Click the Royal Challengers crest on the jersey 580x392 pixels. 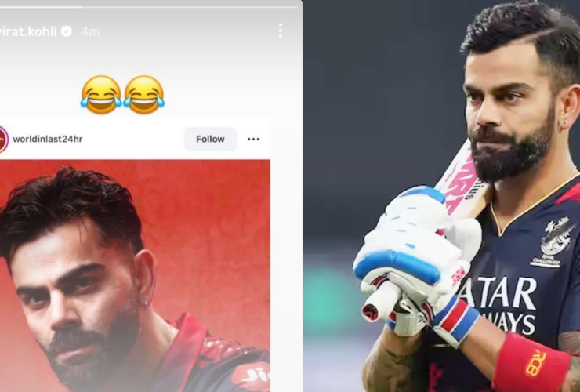tap(553, 241)
